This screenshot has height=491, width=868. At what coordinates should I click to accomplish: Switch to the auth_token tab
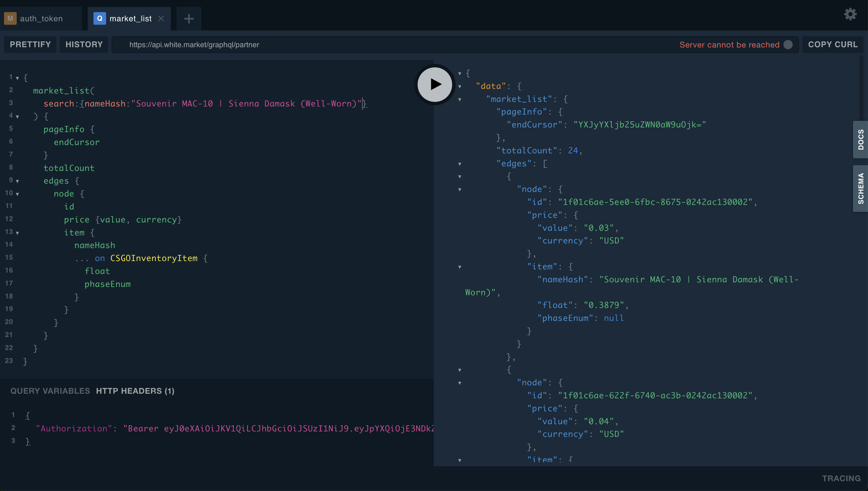pyautogui.click(x=41, y=18)
